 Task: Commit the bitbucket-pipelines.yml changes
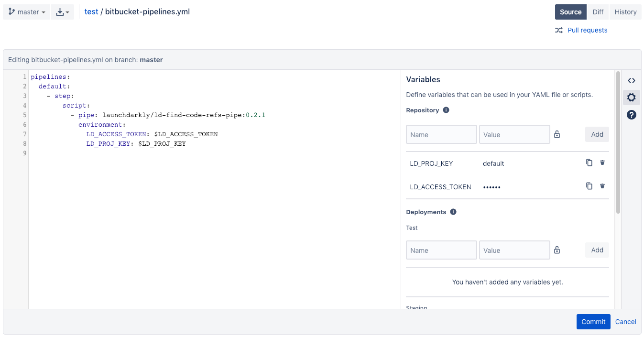click(593, 322)
